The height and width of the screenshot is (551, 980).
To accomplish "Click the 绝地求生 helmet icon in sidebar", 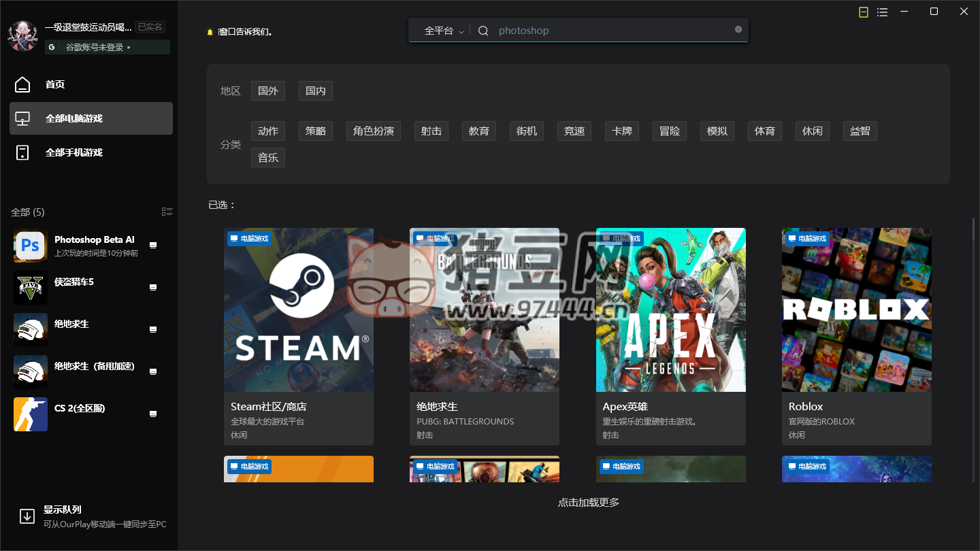I will 31,330.
